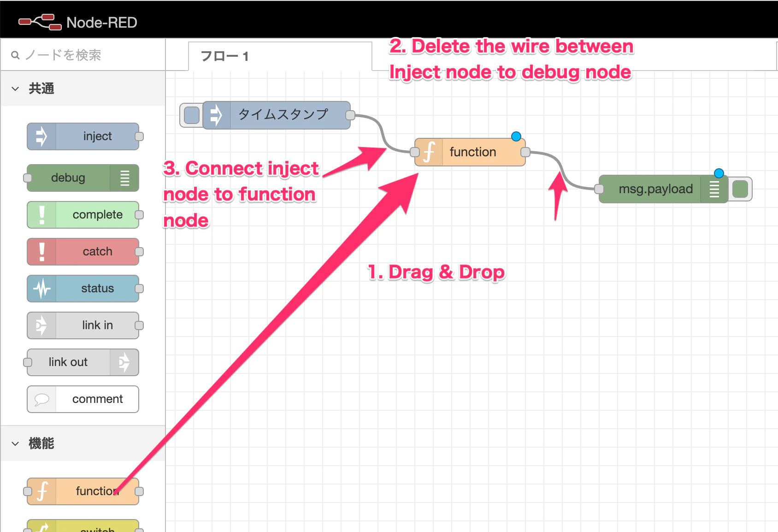Select the debug node list icon in palette
The width and height of the screenshot is (778, 532).
124,178
